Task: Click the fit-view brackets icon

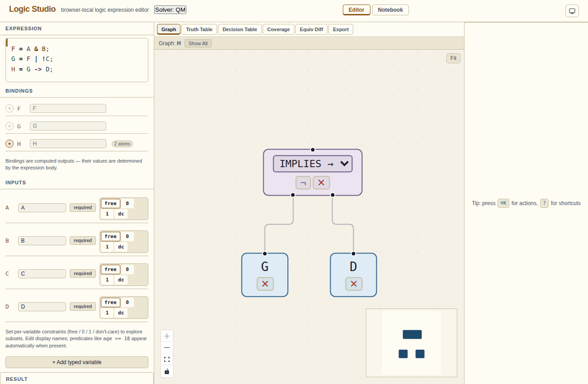Action: [167, 360]
